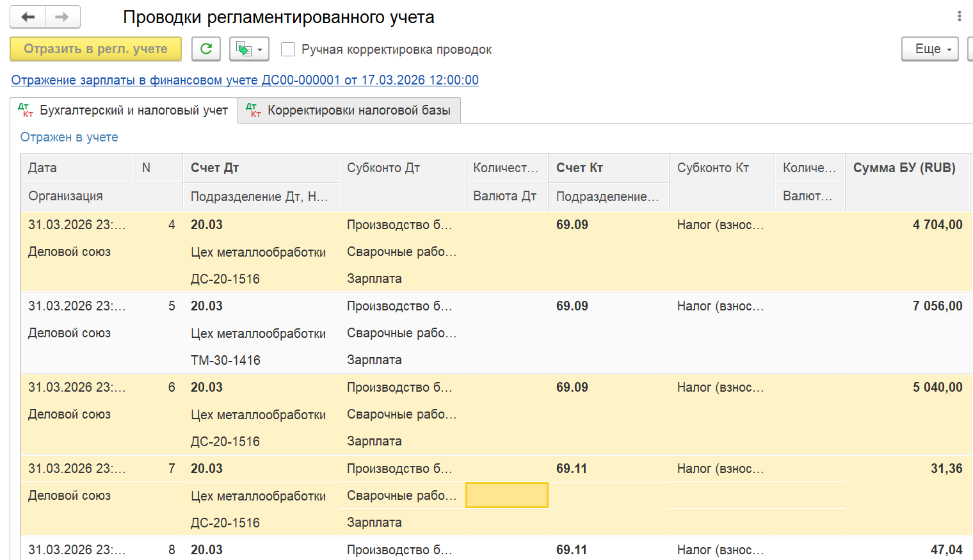Image resolution: width=973 pixels, height=560 pixels.
Task: Click Деловой союз in posting row 5
Action: (x=69, y=333)
